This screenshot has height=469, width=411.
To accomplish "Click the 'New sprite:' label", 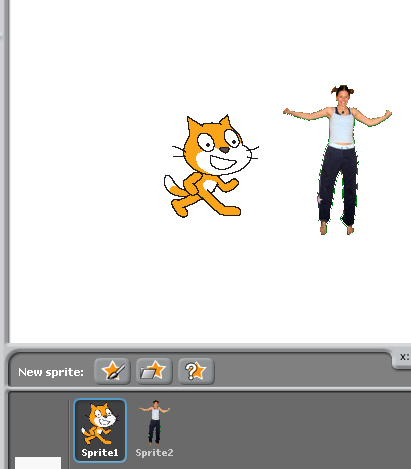I will coord(51,372).
